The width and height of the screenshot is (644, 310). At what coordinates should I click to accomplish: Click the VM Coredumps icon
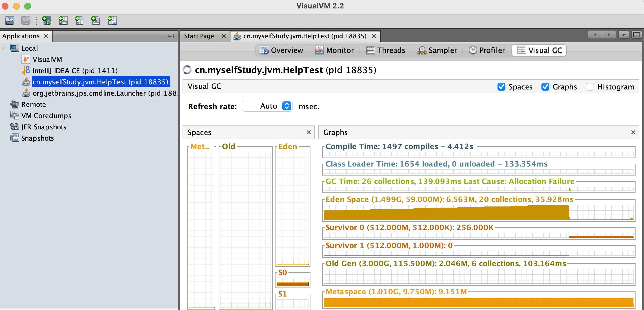15,116
